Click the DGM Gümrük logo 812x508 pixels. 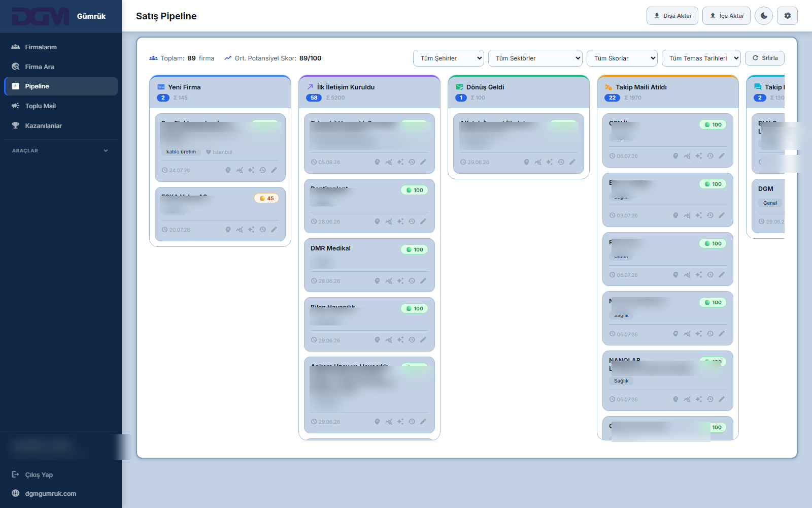[59, 16]
